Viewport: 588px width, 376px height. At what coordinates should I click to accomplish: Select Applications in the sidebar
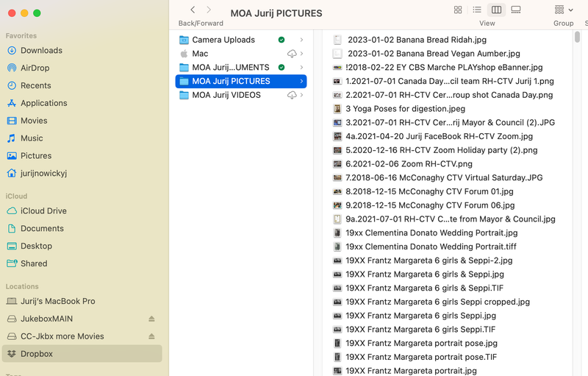(43, 103)
